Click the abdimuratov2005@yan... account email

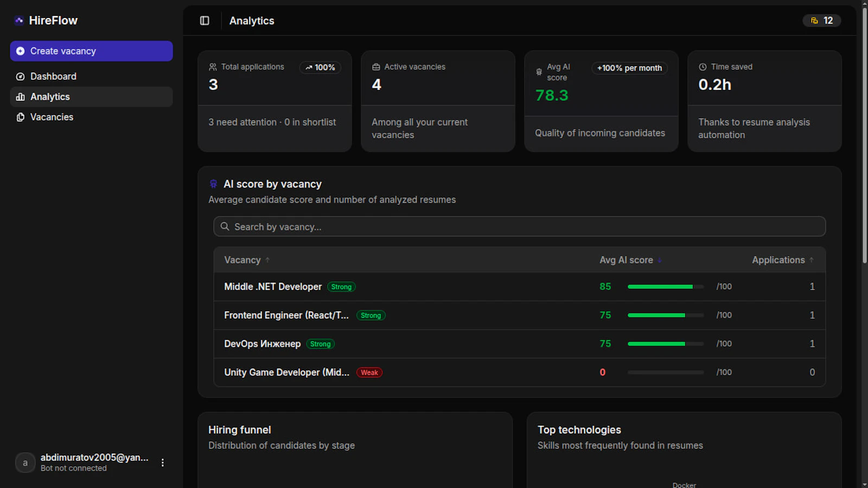[94, 458]
